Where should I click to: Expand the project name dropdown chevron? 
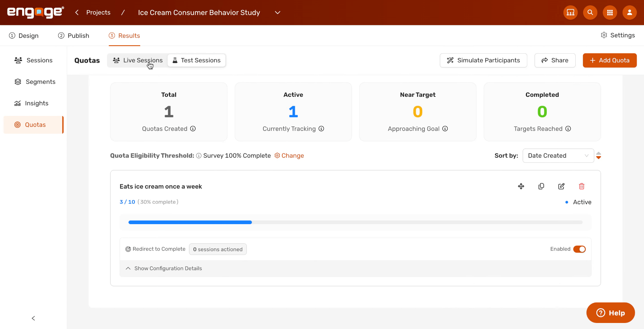[x=277, y=12]
